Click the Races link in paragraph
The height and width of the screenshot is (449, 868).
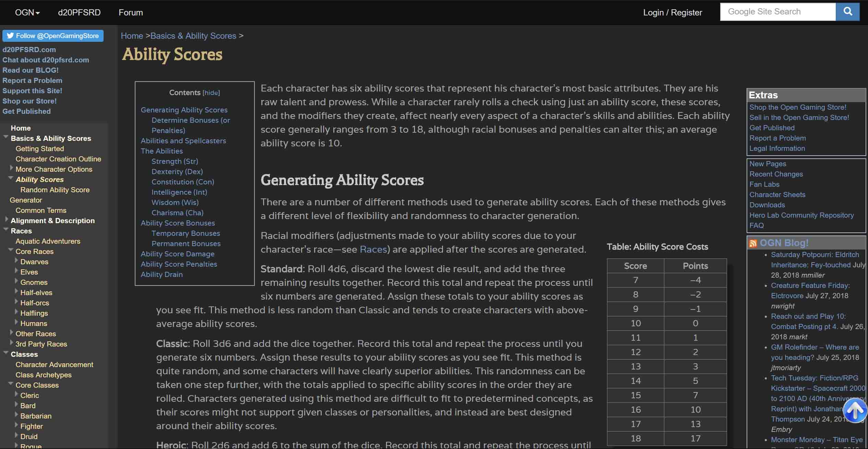pos(373,250)
